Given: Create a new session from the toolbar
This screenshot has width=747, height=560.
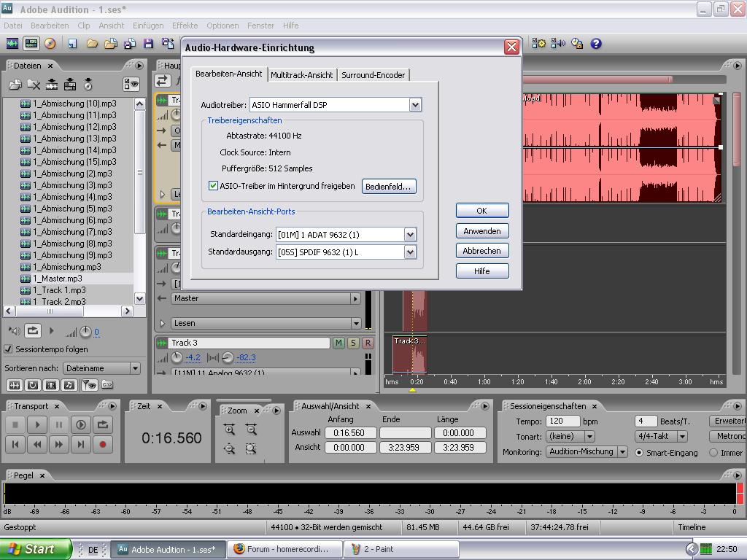Looking at the screenshot, I should pyautogui.click(x=72, y=44).
